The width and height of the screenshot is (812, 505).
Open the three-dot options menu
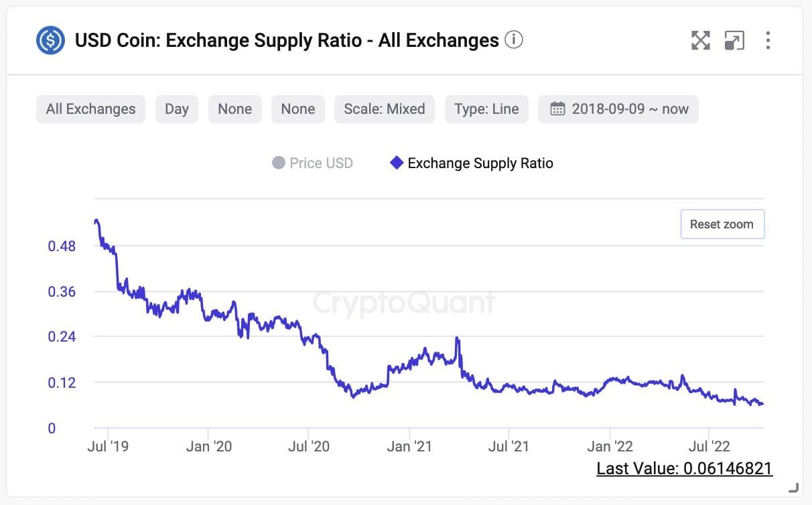pos(768,40)
